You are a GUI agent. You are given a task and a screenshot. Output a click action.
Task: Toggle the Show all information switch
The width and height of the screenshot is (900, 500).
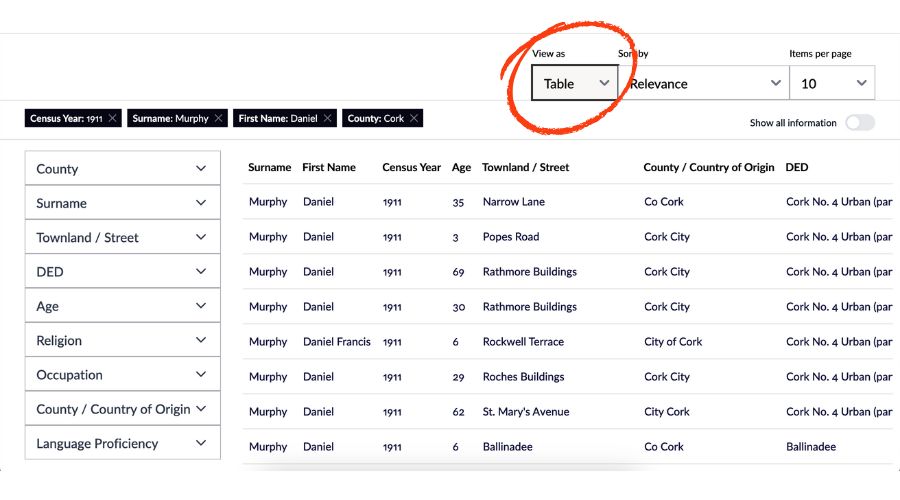[x=859, y=123]
